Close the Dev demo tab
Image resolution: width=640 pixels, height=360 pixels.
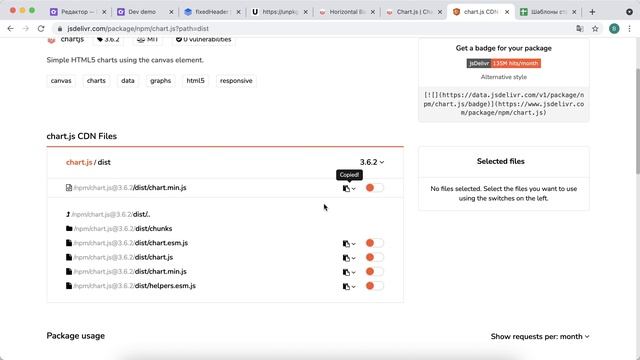(x=171, y=12)
